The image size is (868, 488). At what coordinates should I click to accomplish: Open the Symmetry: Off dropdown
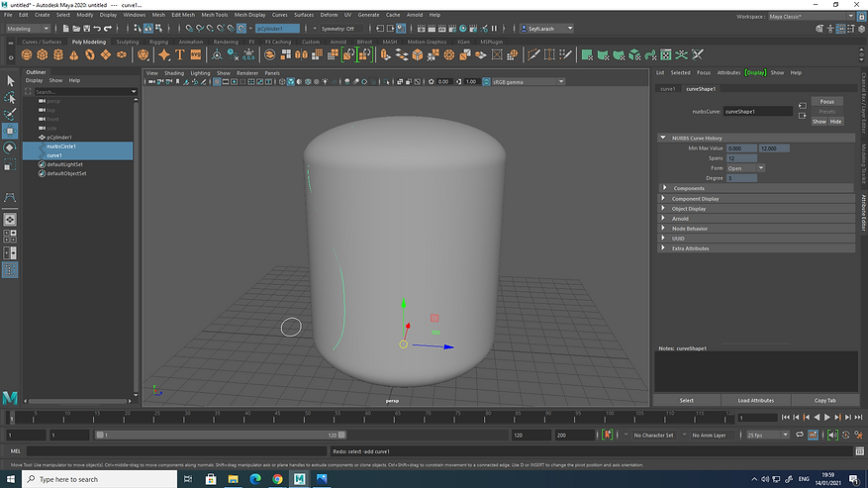[x=341, y=29]
